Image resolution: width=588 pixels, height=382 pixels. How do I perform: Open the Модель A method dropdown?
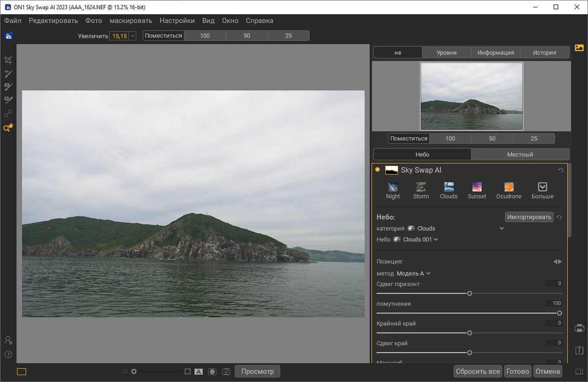pyautogui.click(x=414, y=274)
